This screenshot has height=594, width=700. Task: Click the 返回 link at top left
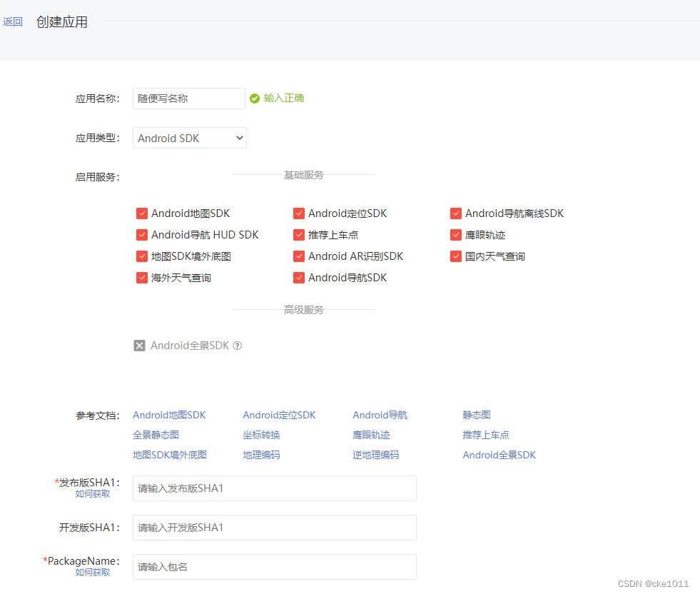tap(13, 22)
